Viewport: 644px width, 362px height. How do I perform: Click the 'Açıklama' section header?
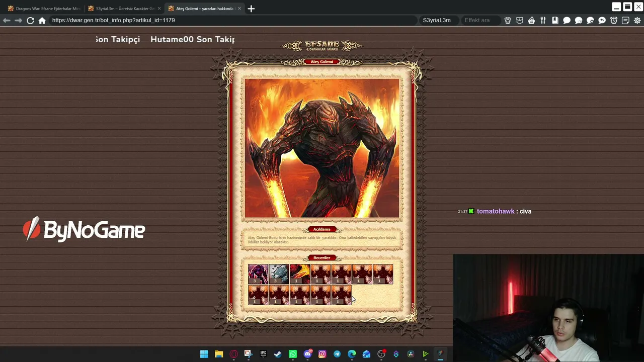322,229
